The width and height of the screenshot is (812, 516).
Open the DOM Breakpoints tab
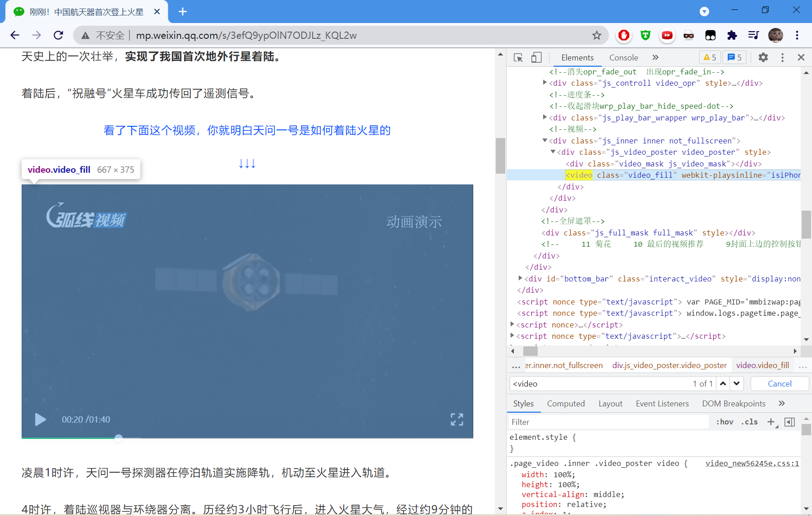(x=734, y=404)
